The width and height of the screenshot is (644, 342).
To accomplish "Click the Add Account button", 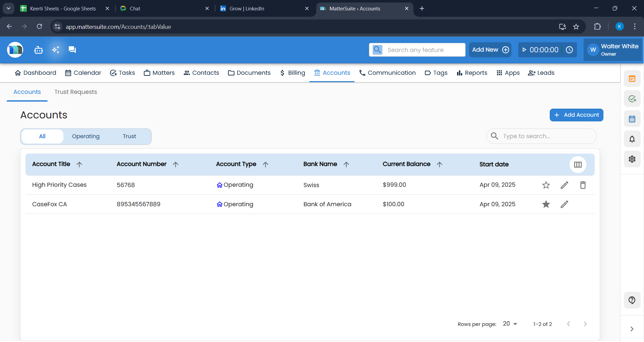I will pyautogui.click(x=576, y=115).
